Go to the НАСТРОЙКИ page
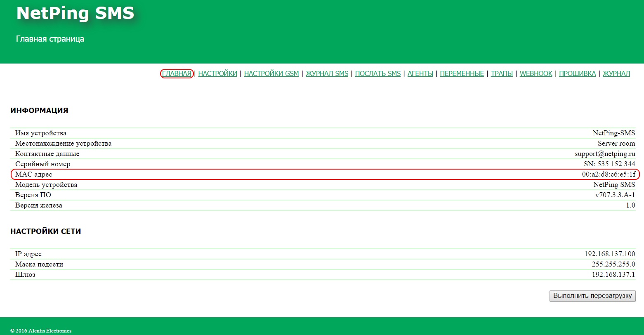644x335 pixels. tap(217, 74)
